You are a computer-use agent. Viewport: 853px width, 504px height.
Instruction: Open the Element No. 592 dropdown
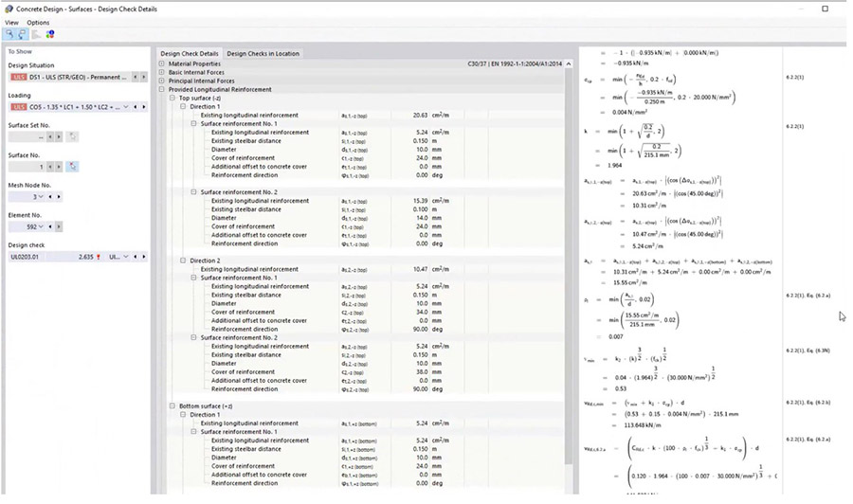pyautogui.click(x=41, y=227)
